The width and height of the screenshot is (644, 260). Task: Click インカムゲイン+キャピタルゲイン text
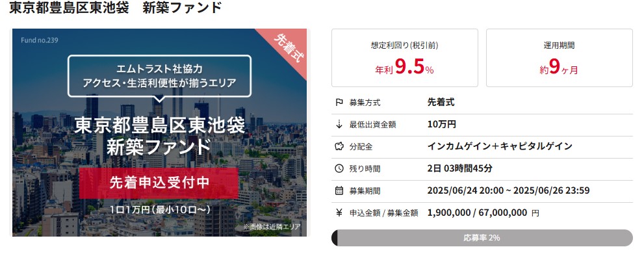pyautogui.click(x=500, y=146)
